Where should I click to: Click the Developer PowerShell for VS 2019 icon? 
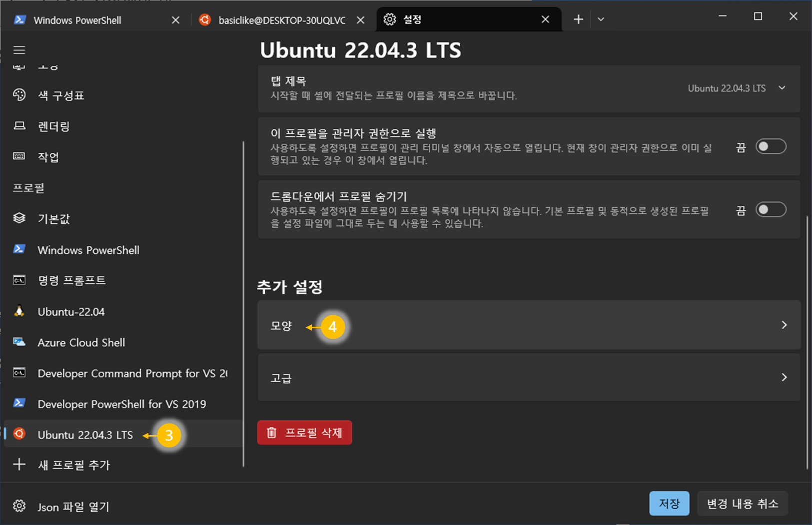point(19,403)
